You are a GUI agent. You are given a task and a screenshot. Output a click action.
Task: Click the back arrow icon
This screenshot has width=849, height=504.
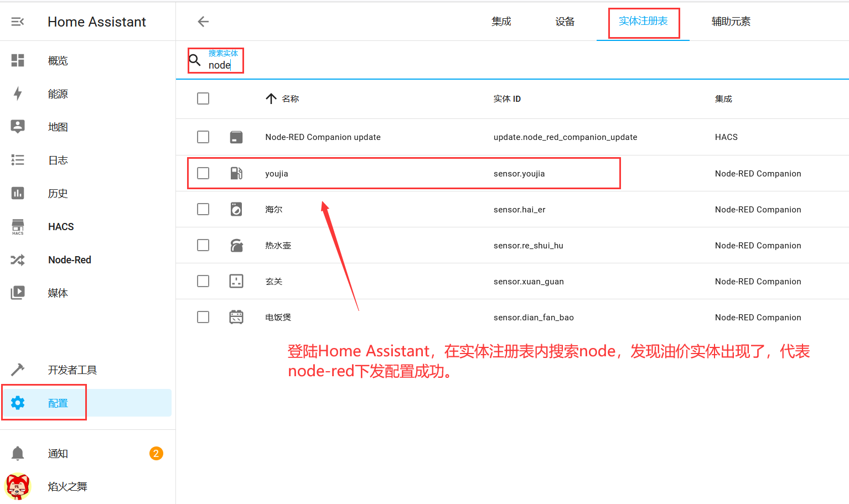203,22
